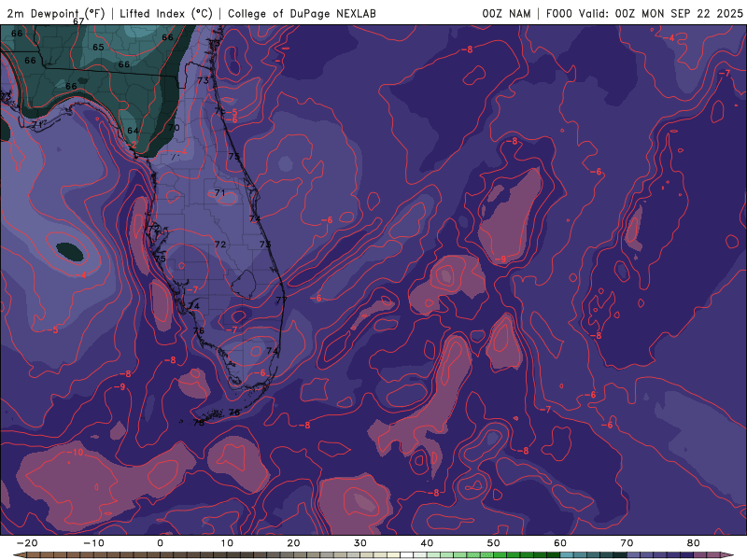Click the '40' color bar scale label
The image size is (747, 560).
(427, 543)
